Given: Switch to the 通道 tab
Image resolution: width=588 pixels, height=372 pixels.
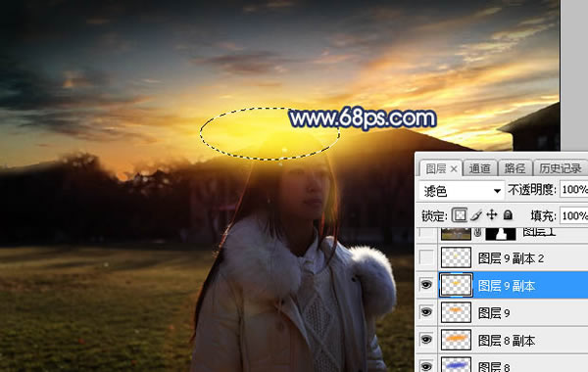Looking at the screenshot, I should pos(479,168).
